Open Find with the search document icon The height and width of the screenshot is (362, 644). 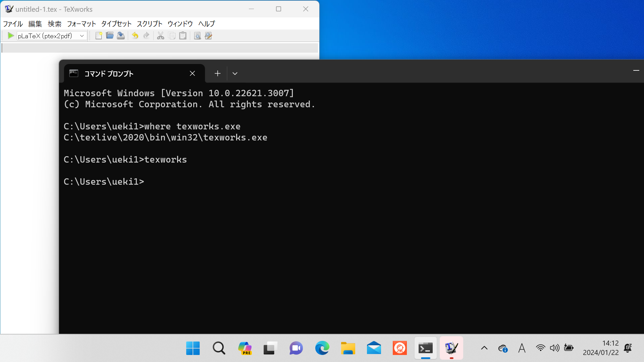click(197, 36)
